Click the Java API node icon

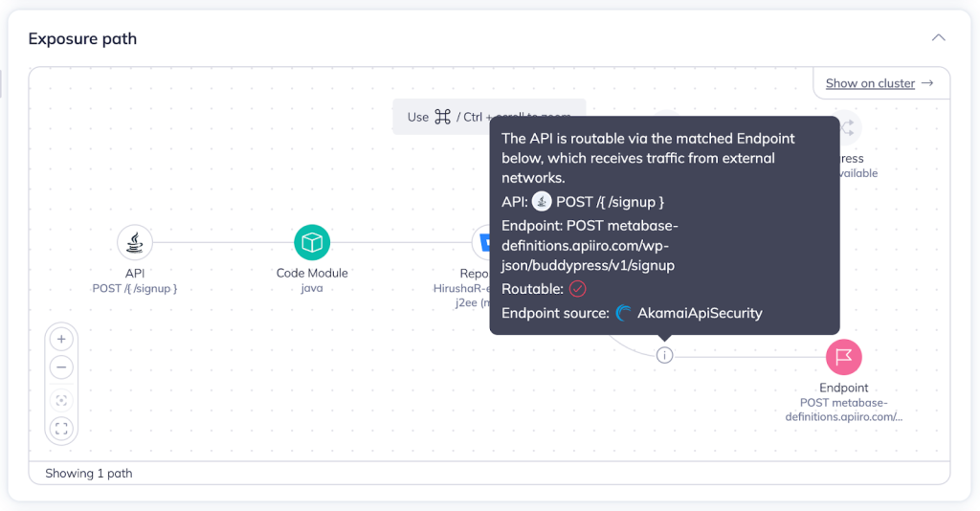[135, 242]
